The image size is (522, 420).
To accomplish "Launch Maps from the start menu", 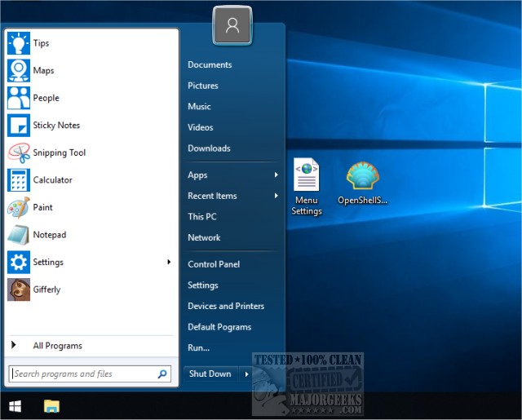I will (x=19, y=71).
